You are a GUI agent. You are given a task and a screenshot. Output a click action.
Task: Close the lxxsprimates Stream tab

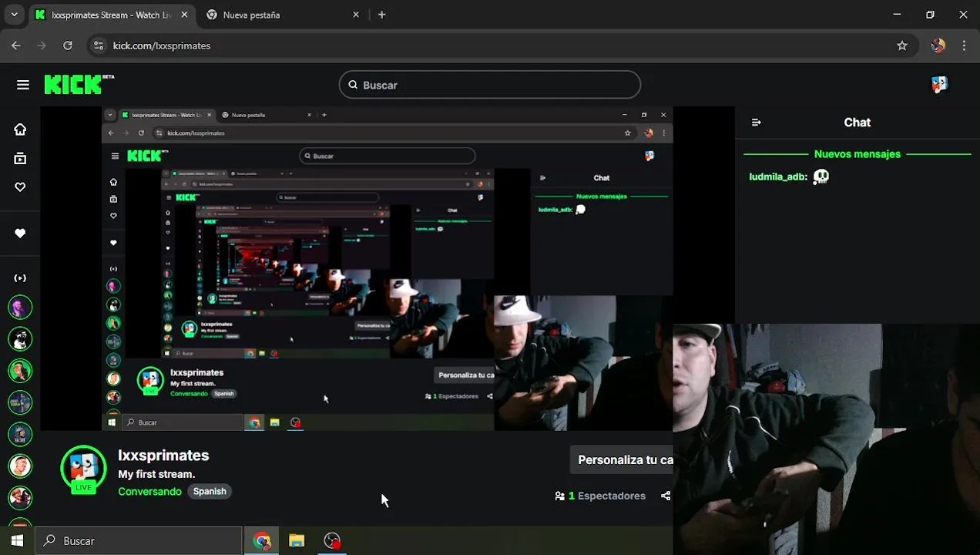(184, 15)
